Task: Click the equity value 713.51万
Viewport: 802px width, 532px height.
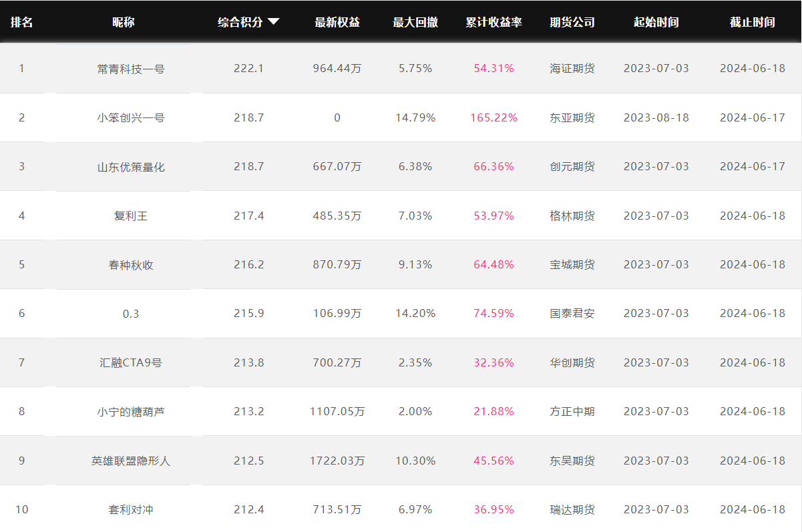Action: [337, 510]
